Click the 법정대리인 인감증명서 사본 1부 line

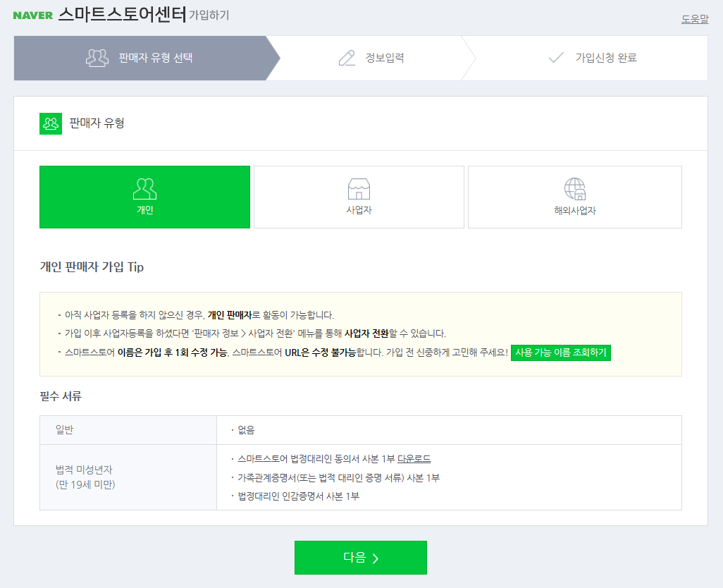tap(298, 496)
